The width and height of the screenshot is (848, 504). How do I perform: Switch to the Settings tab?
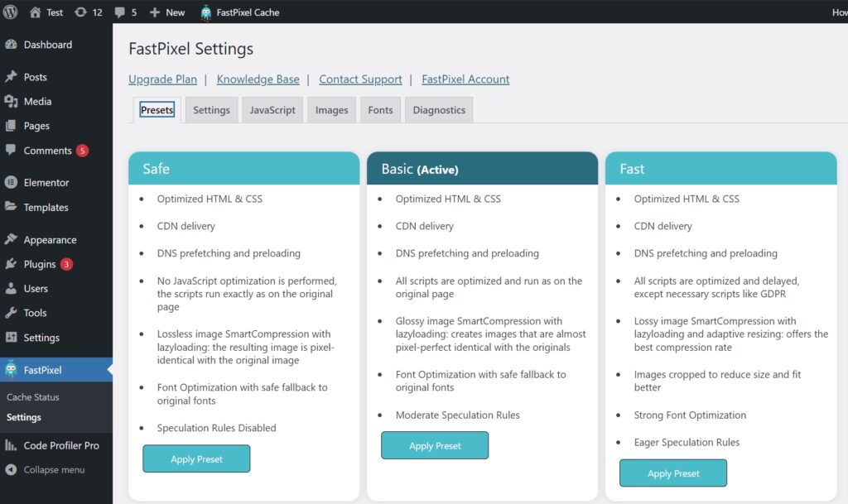[211, 110]
